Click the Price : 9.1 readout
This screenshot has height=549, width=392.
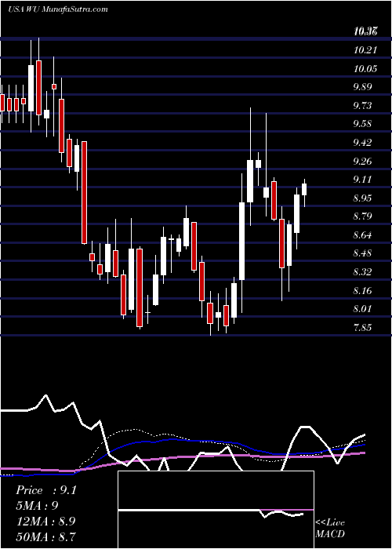pyautogui.click(x=45, y=490)
